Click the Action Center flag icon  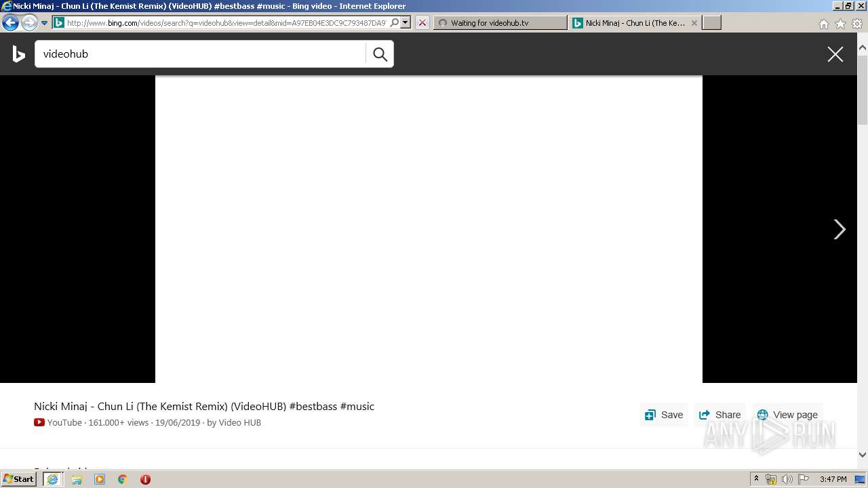click(x=804, y=479)
